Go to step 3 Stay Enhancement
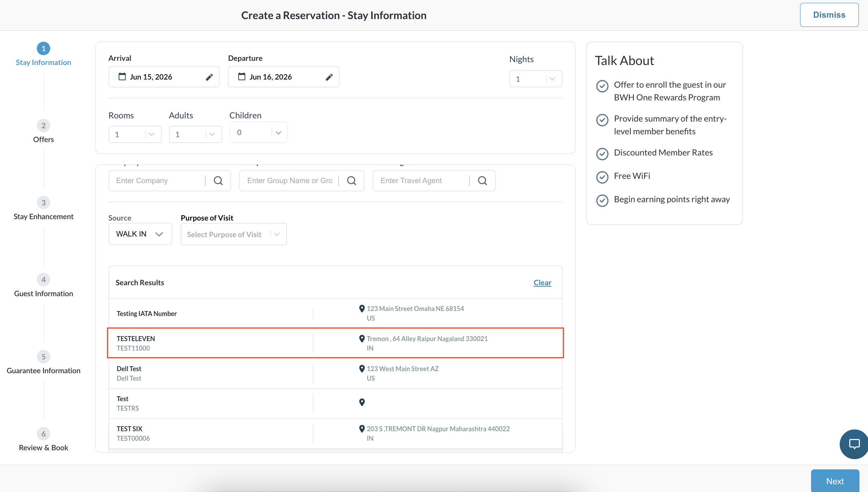Viewport: 868px width, 492px height. (x=44, y=209)
